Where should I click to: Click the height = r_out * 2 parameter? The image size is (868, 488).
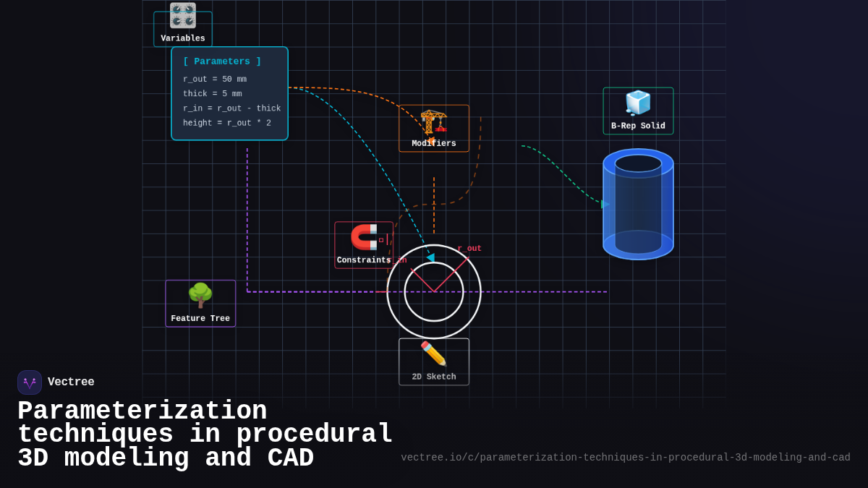coord(226,122)
